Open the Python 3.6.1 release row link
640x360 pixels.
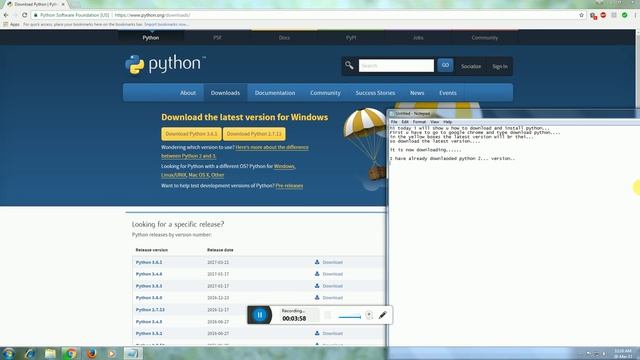pyautogui.click(x=149, y=262)
